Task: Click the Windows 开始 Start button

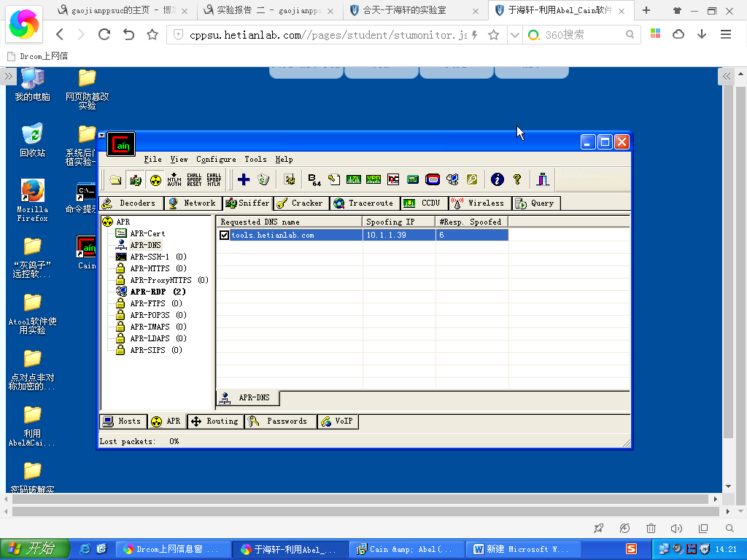Action: 35,549
